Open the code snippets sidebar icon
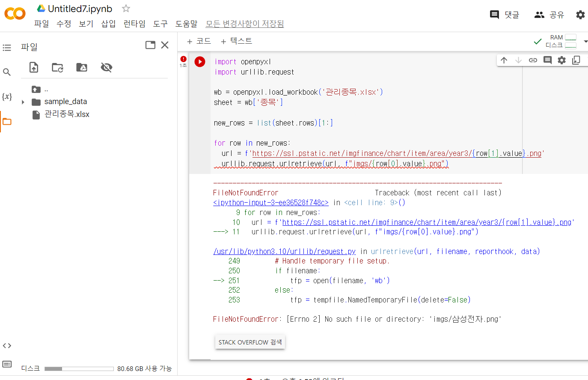 pyautogui.click(x=7, y=346)
